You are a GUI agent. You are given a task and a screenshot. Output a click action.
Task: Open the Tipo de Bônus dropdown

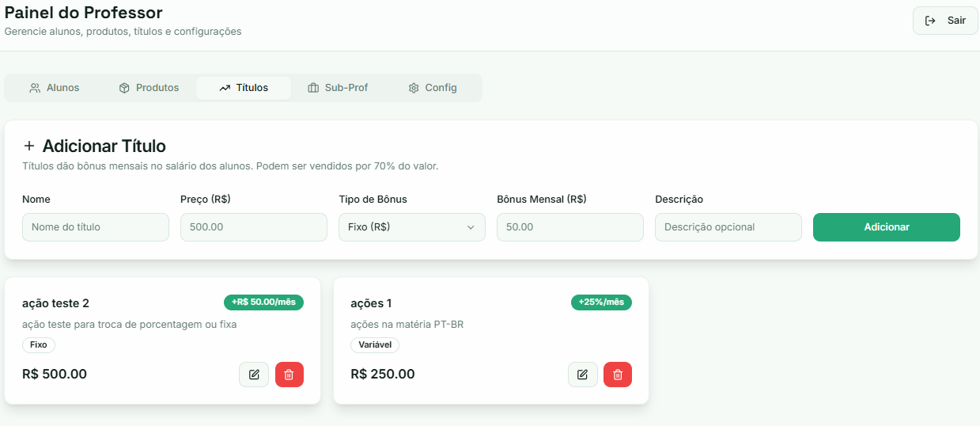[x=411, y=227]
